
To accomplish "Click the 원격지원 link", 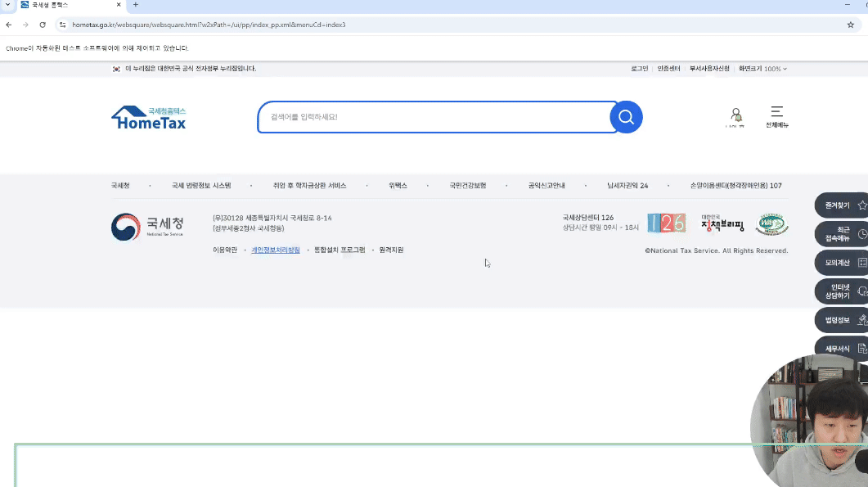I will point(391,250).
